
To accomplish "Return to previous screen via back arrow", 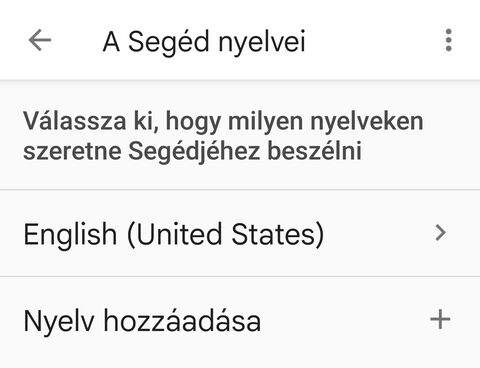I will point(40,40).
